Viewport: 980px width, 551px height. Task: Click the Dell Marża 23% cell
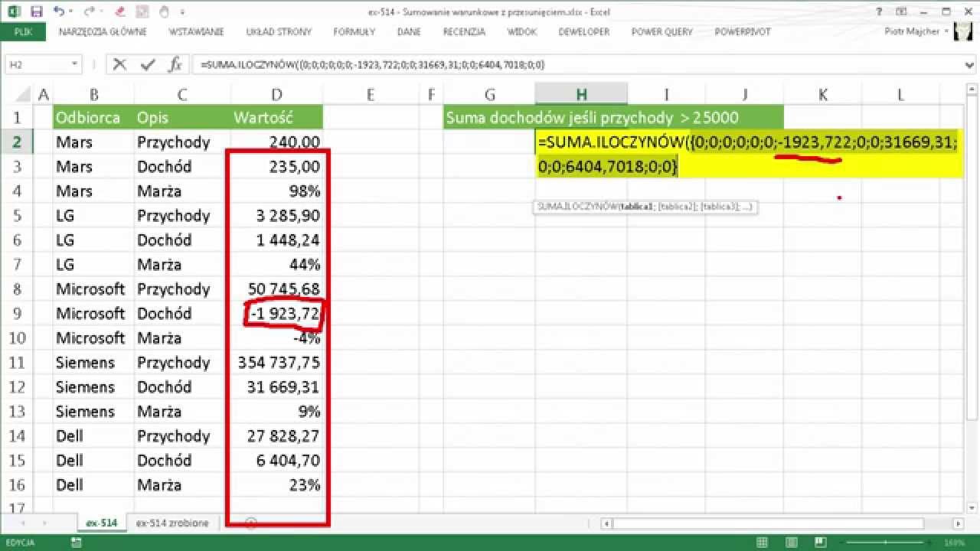pyautogui.click(x=276, y=484)
